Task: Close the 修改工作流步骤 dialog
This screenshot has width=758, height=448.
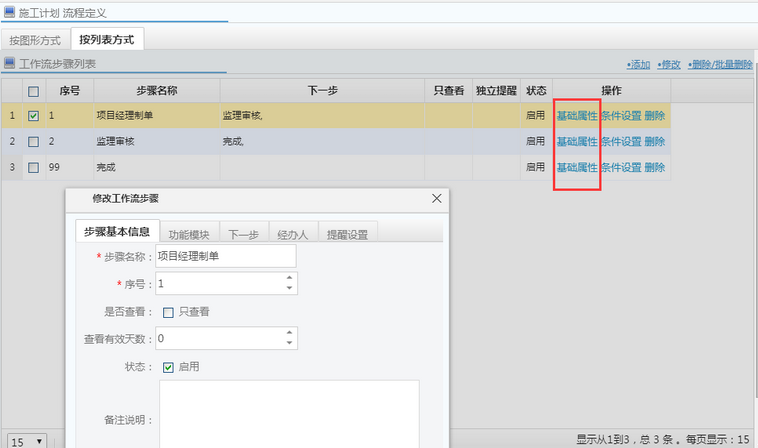Action: 436,199
